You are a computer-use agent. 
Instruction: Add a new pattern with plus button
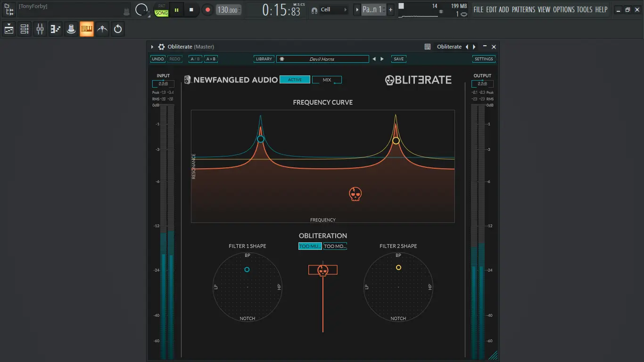[390, 9]
